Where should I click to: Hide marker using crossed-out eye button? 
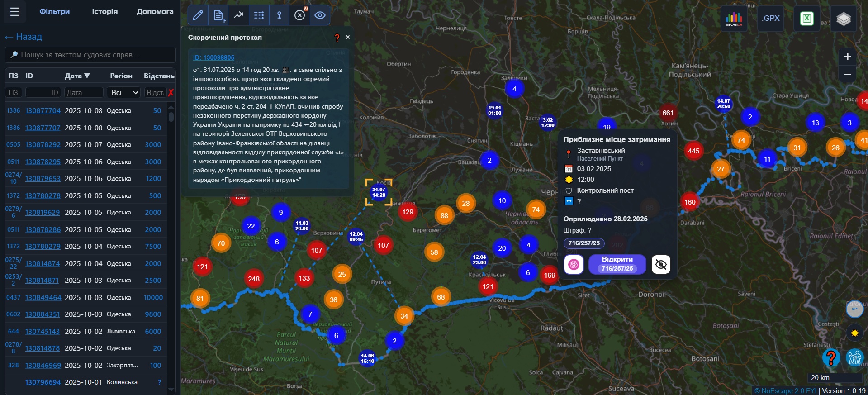[x=661, y=264]
